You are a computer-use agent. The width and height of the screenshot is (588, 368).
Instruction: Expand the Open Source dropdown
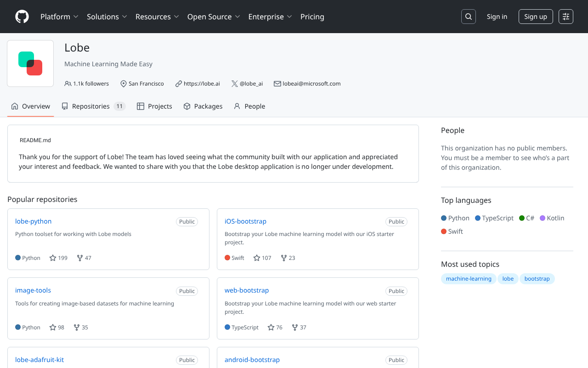214,17
